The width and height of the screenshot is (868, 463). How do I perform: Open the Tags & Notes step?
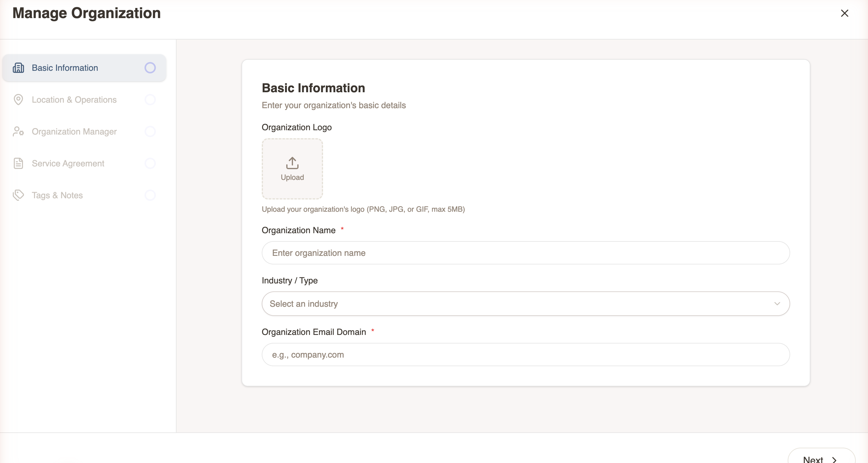tap(84, 195)
